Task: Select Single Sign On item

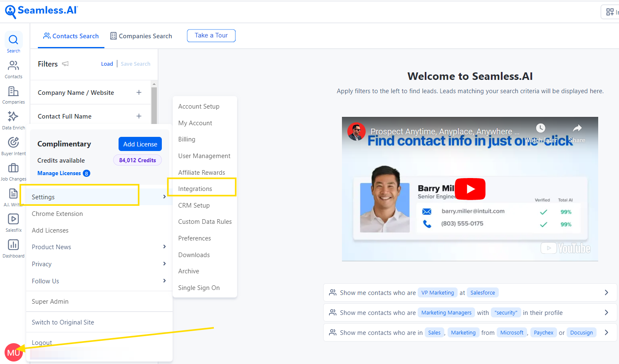Action: [199, 288]
